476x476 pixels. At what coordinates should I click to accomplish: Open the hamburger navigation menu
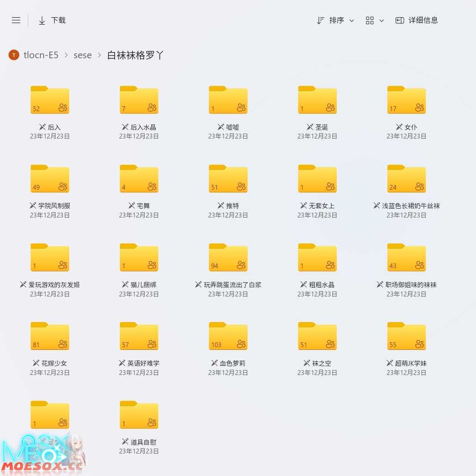[16, 20]
